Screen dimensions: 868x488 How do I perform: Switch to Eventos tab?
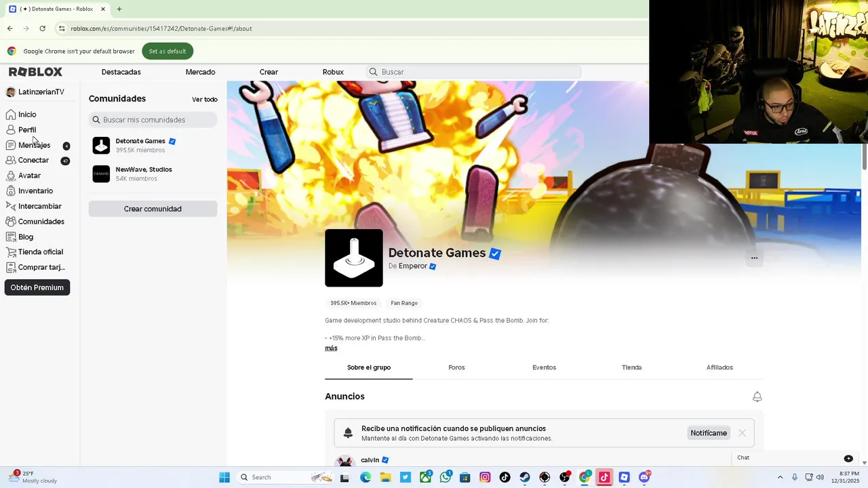tap(544, 367)
